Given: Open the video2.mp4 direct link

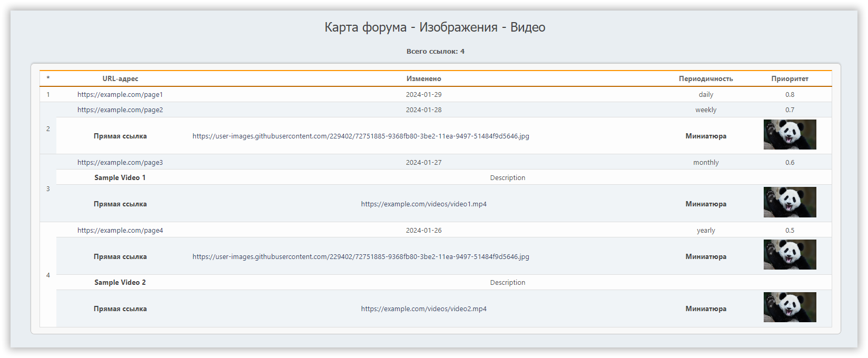Looking at the screenshot, I should (423, 309).
